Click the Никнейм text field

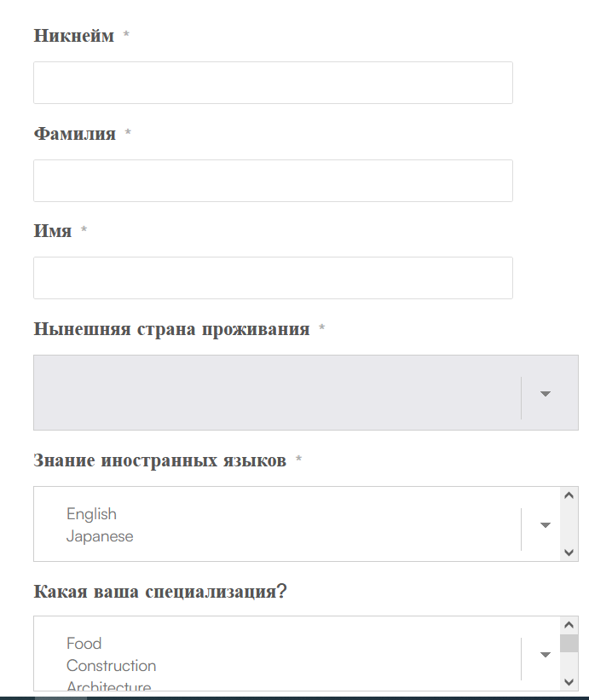pos(273,83)
